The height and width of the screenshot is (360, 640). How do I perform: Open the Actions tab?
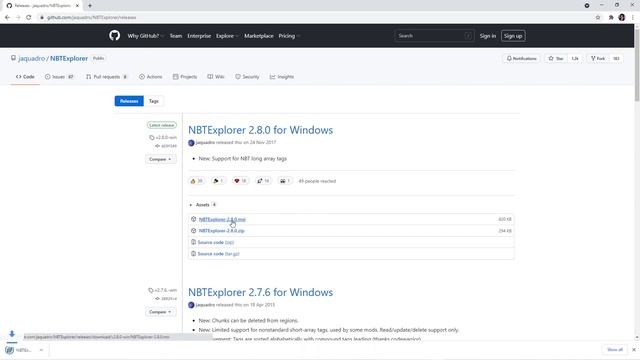151,77
